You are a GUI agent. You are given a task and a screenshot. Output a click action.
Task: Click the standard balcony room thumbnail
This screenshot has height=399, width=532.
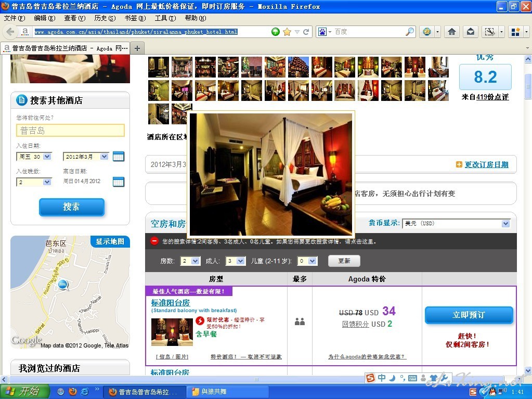coord(172,332)
